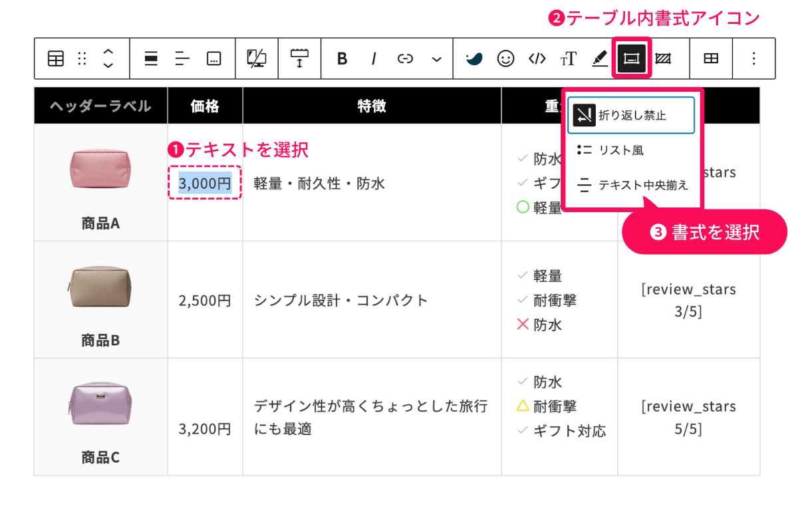Click the inline code icon

point(537,59)
